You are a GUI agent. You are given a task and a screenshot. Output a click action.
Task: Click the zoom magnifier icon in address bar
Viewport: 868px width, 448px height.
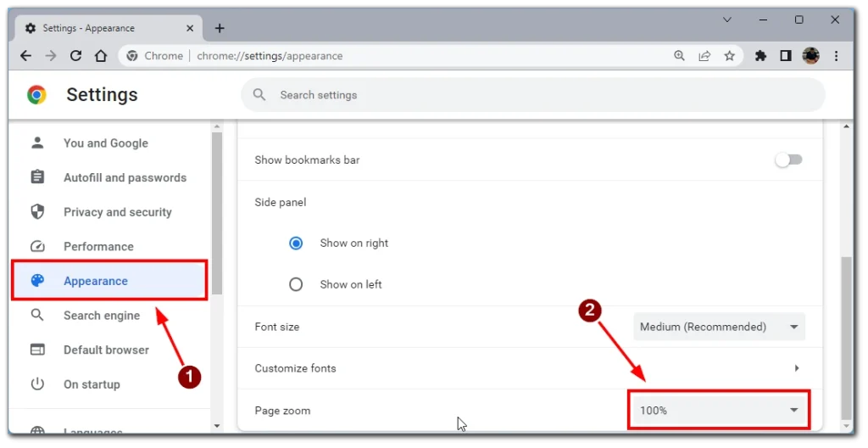[679, 55]
